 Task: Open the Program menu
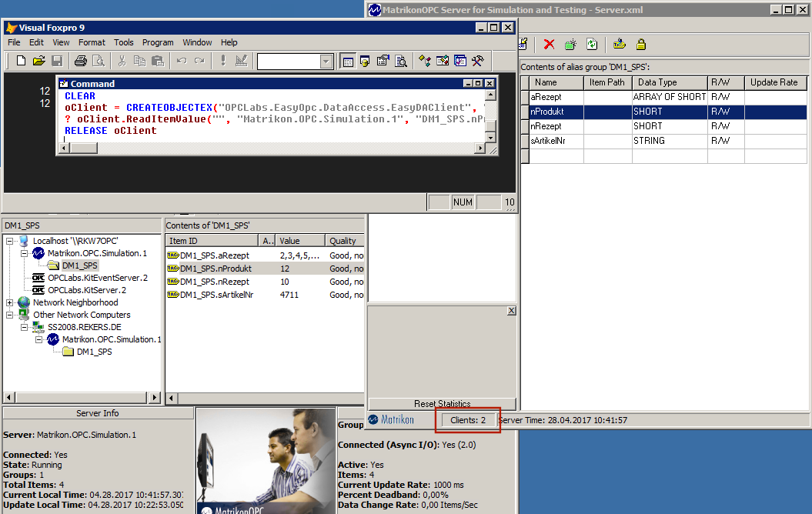coord(158,42)
